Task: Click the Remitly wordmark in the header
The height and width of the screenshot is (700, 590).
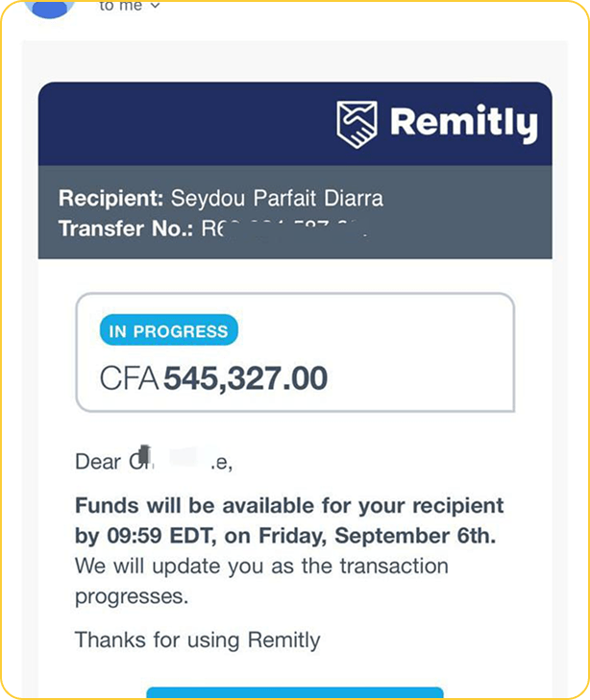Action: [462, 124]
